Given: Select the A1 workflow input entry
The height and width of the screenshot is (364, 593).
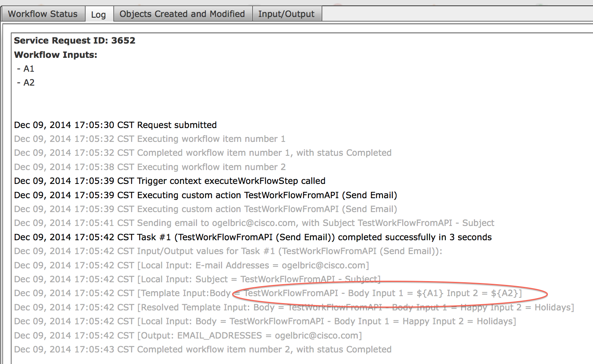Looking at the screenshot, I should 26,69.
